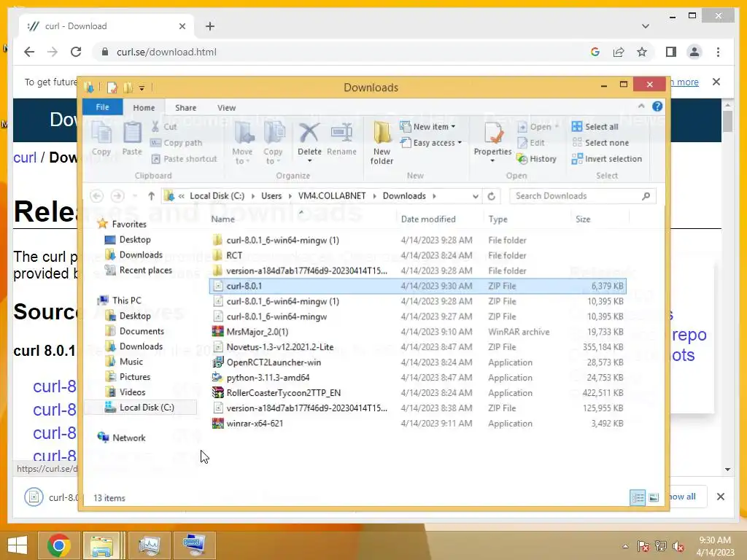747x560 pixels.
Task: Click the Chrome share icon in the address bar
Action: [x=619, y=52]
